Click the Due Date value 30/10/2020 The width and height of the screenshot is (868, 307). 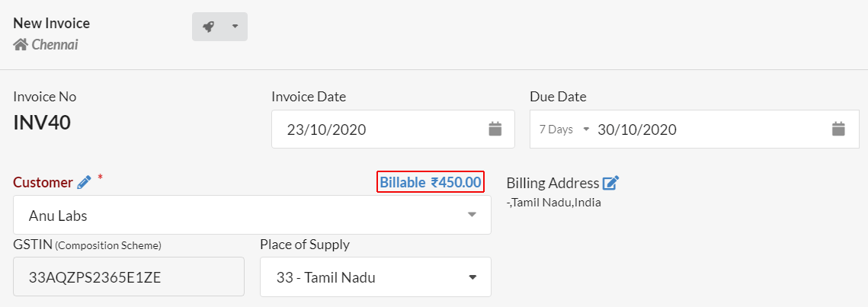(x=636, y=130)
